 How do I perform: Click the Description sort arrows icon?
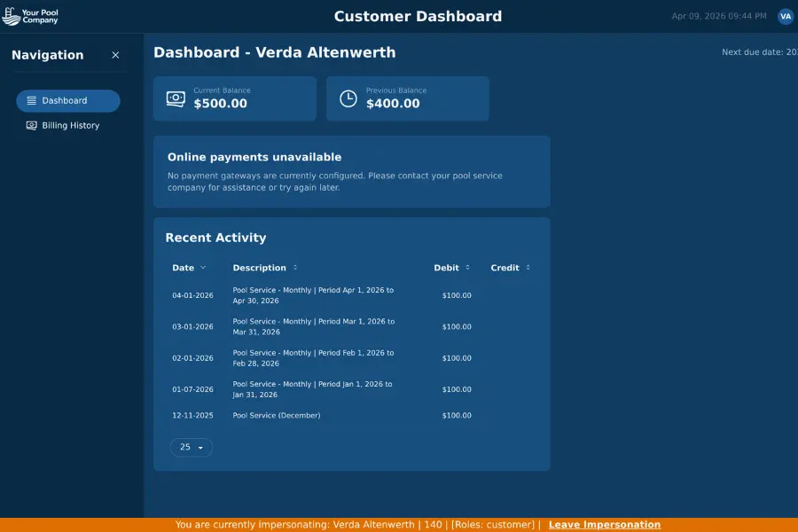tap(295, 267)
